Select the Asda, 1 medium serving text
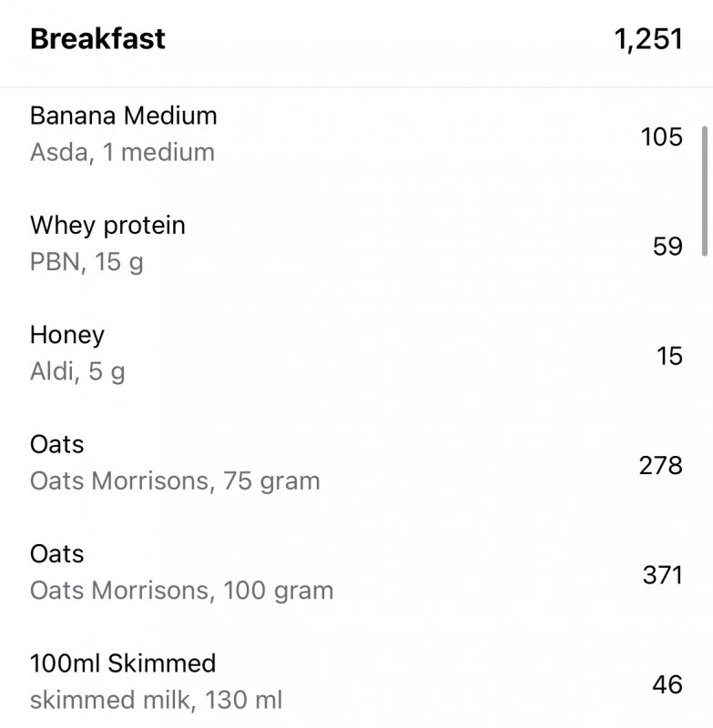This screenshot has height=728, width=713. [123, 152]
